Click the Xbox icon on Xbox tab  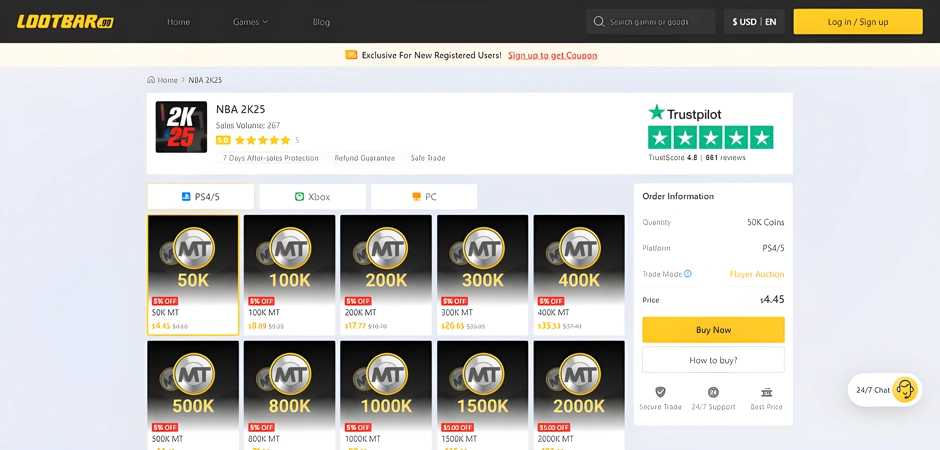(x=299, y=197)
